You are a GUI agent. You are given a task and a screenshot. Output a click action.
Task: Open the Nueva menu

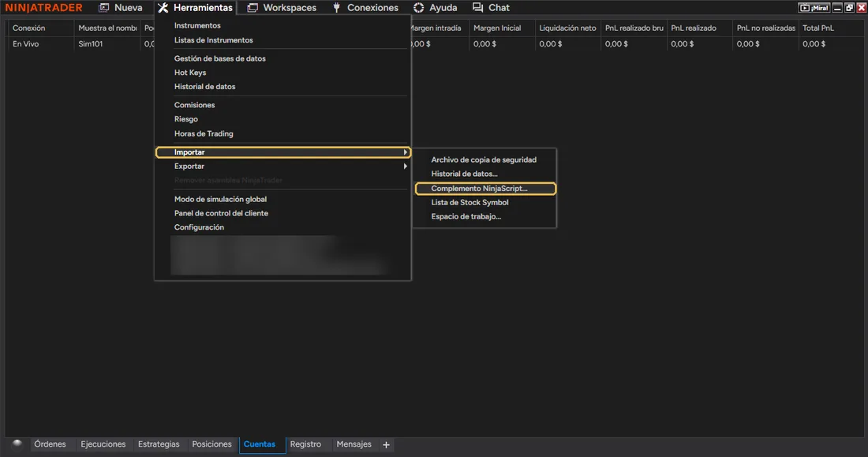[128, 8]
